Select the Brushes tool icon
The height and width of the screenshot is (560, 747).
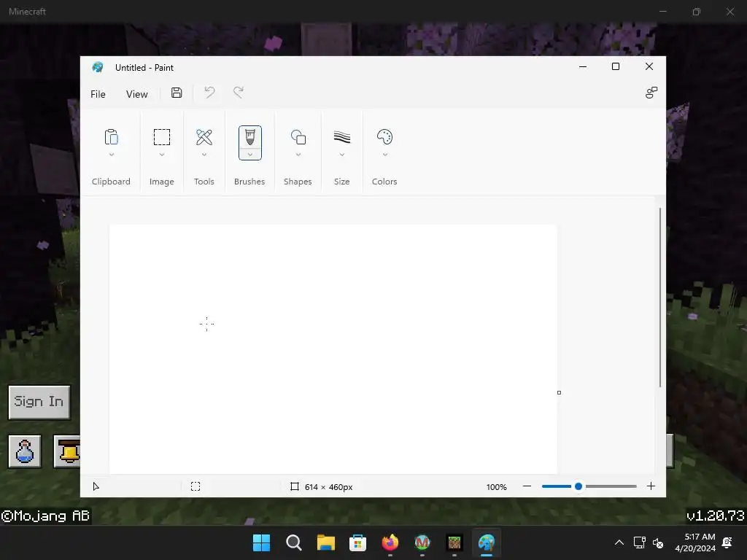tap(250, 136)
